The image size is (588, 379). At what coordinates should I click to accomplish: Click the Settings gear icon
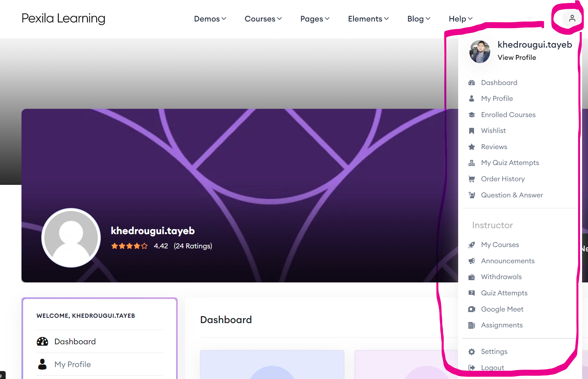pos(472,352)
